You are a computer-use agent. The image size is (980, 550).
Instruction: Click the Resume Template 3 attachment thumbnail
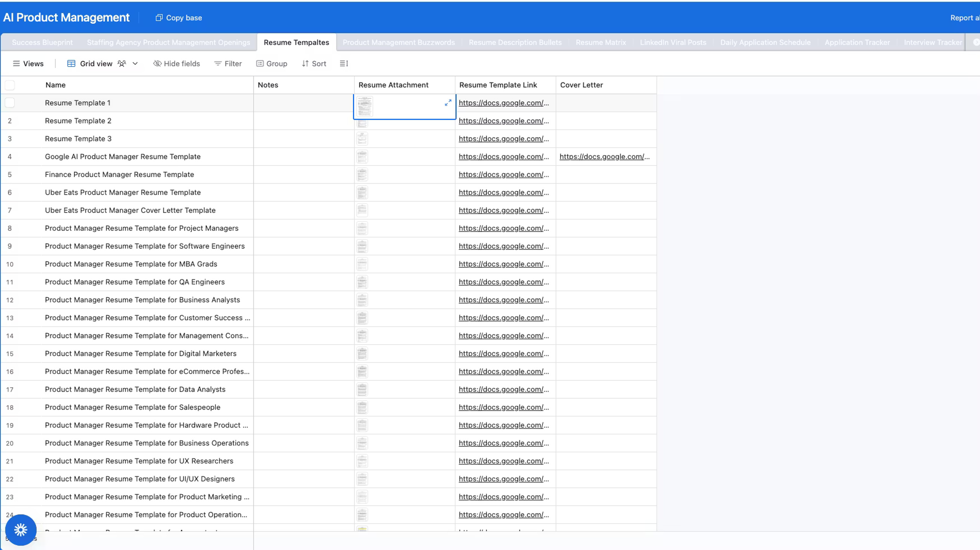(x=362, y=138)
